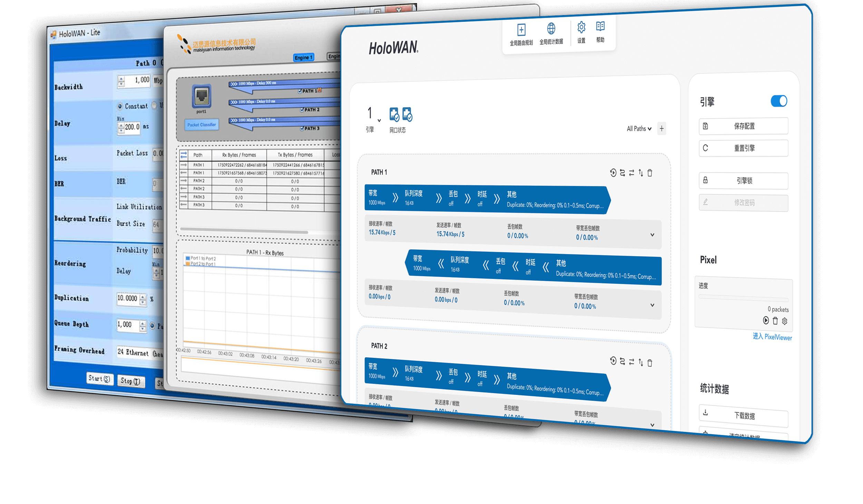
Task: Select Constant delay radio in HoloWAN Lite
Action: [x=120, y=106]
